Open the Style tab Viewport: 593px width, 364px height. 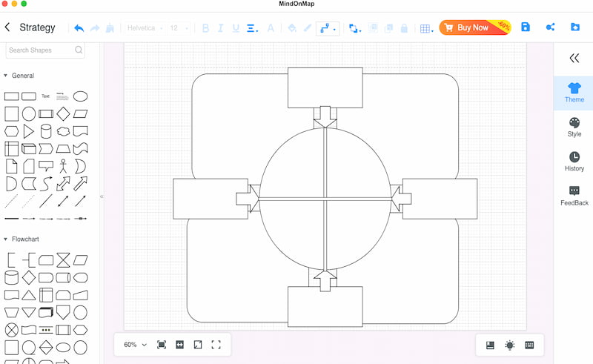click(x=574, y=127)
